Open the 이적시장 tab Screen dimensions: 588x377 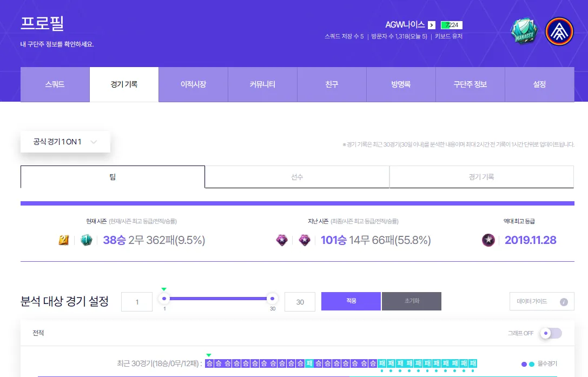193,84
